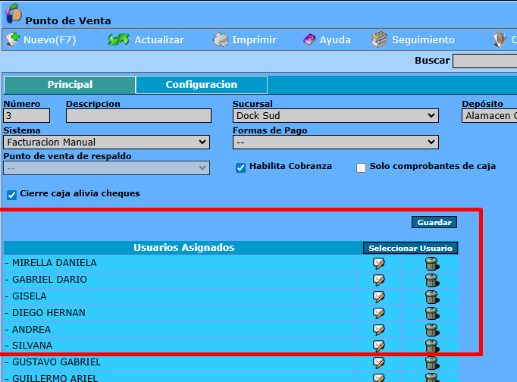Click the Buscar search field
This screenshot has height=382, width=517.
(485, 61)
